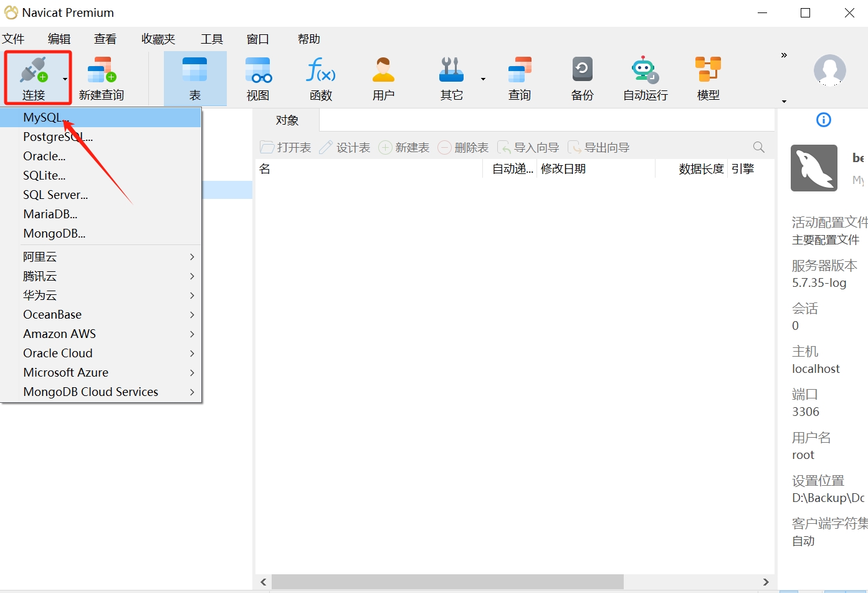Click the info icon in right panel

click(823, 120)
